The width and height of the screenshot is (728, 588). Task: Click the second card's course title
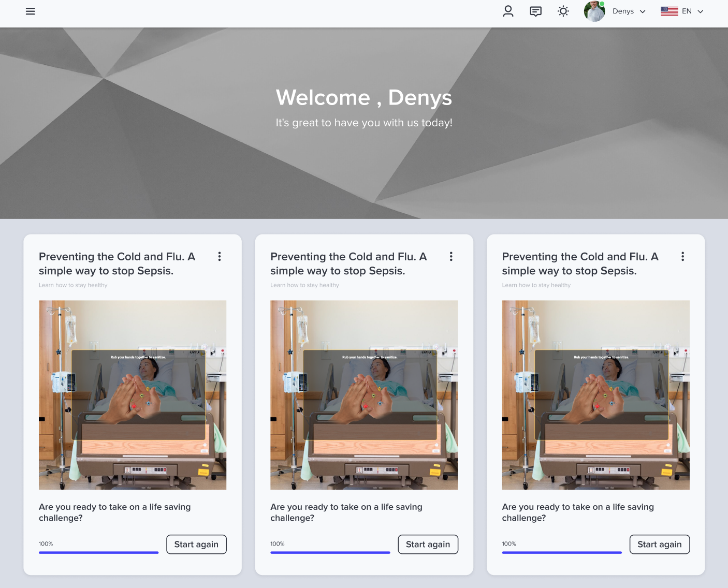348,263
